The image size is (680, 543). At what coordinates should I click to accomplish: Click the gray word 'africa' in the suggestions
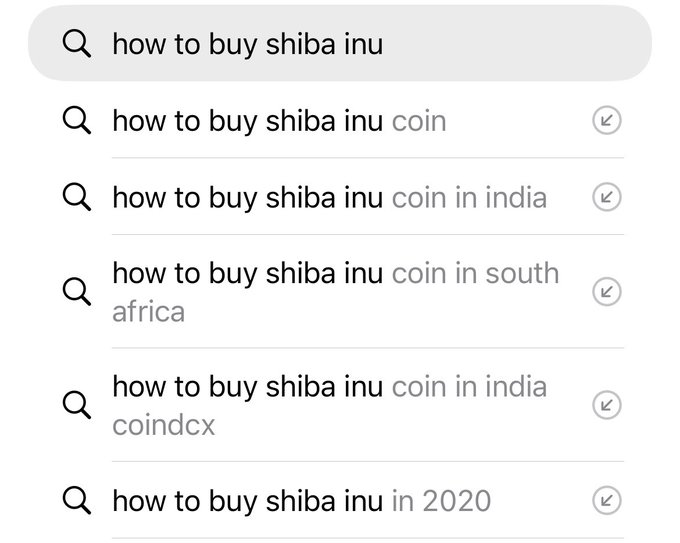(x=148, y=311)
